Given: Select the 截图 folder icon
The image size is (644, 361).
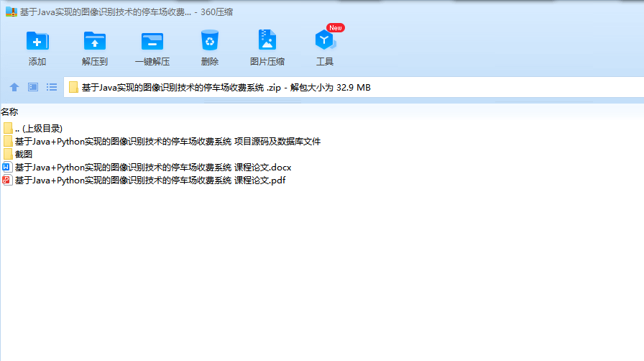Looking at the screenshot, I should tap(8, 154).
